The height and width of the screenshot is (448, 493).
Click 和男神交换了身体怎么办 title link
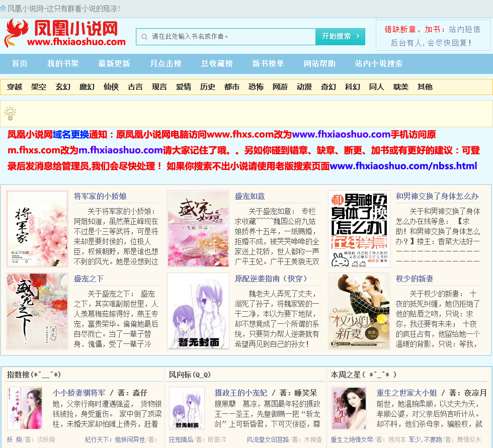coord(437,197)
